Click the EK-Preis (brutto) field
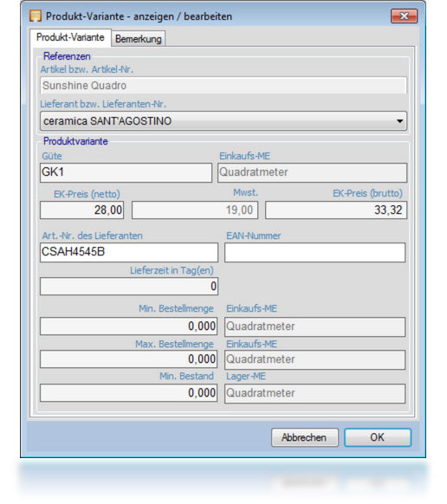The image size is (447, 504). coord(336,210)
